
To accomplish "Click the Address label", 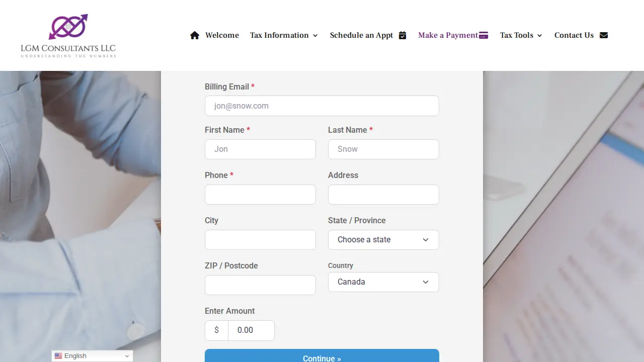I will click(343, 175).
